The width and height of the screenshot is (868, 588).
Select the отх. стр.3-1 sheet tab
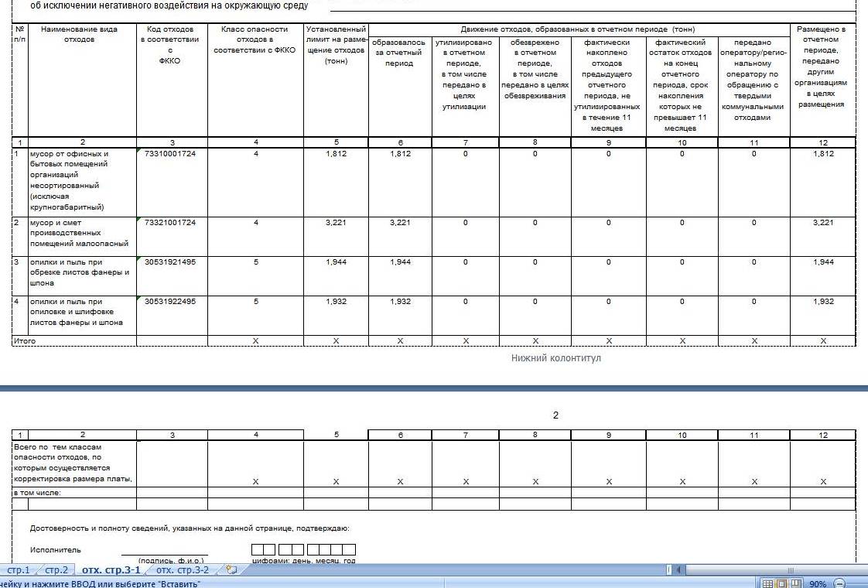point(111,569)
